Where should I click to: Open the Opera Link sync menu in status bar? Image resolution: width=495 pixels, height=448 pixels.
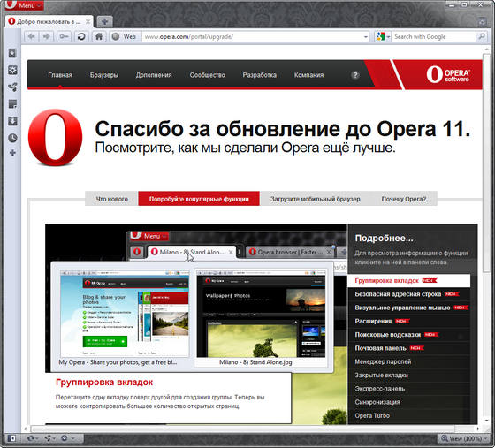point(32,438)
